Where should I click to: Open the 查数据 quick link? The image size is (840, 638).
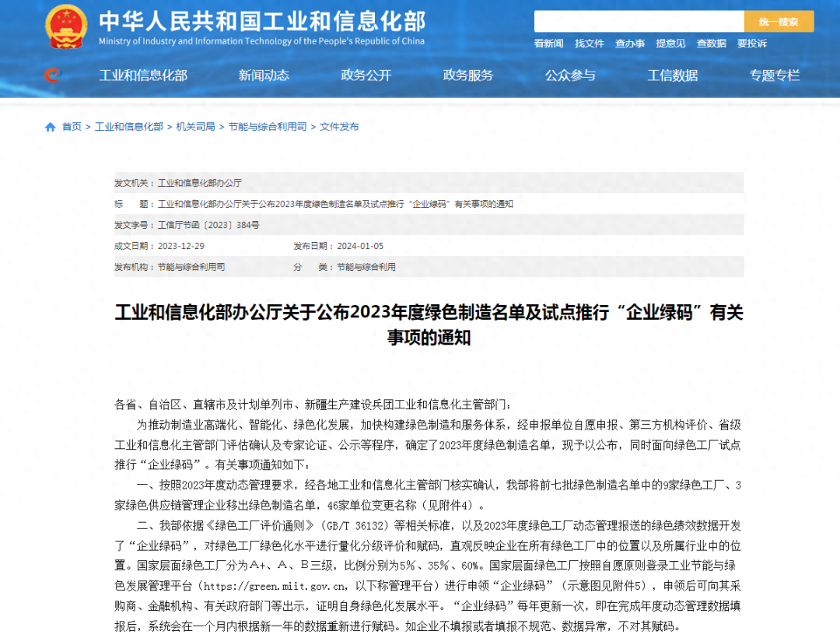tap(711, 44)
